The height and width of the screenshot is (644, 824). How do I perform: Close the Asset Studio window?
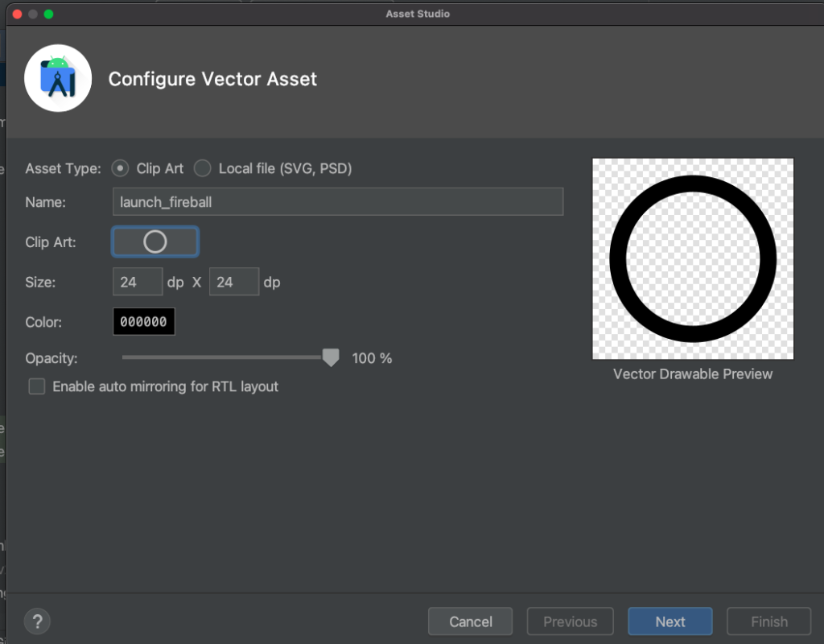17,14
